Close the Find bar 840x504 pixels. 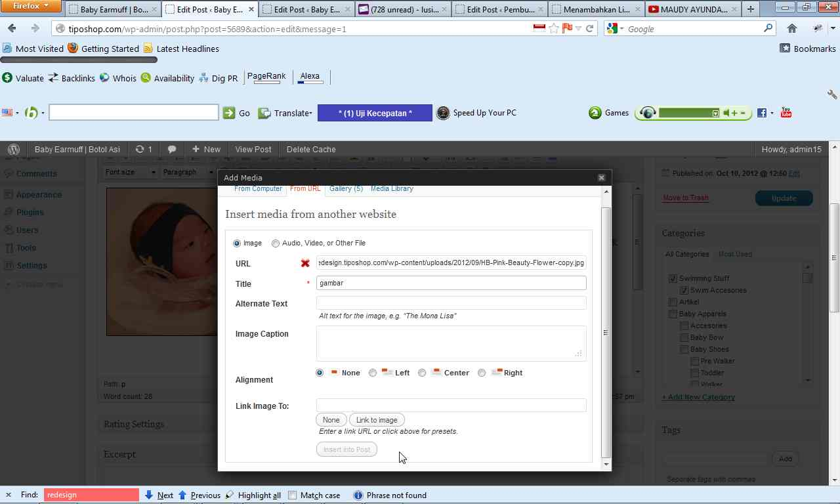[8, 495]
